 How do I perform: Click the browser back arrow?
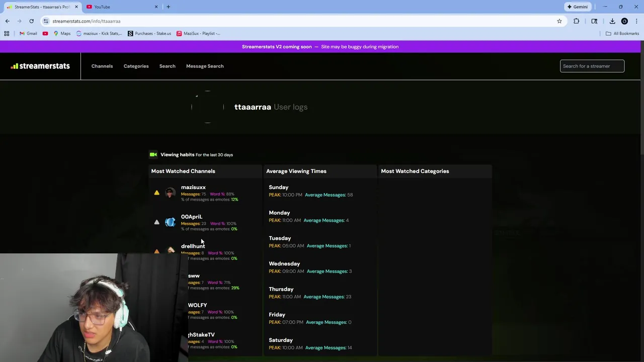(x=7, y=21)
